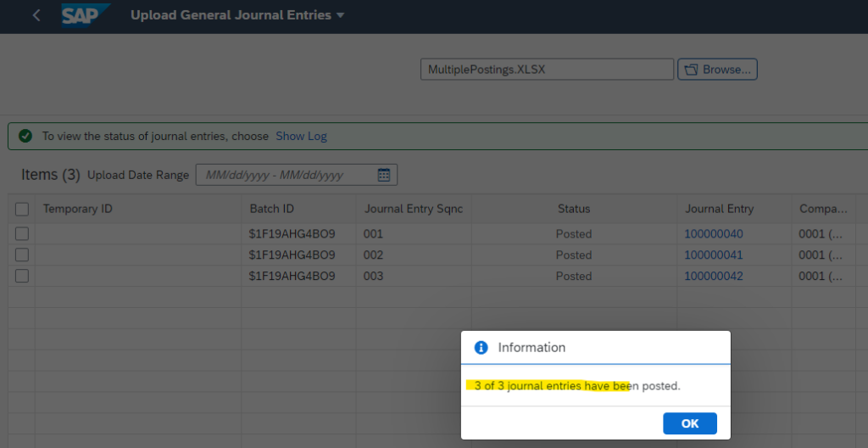Click the blue Information dialog icon

click(x=481, y=347)
